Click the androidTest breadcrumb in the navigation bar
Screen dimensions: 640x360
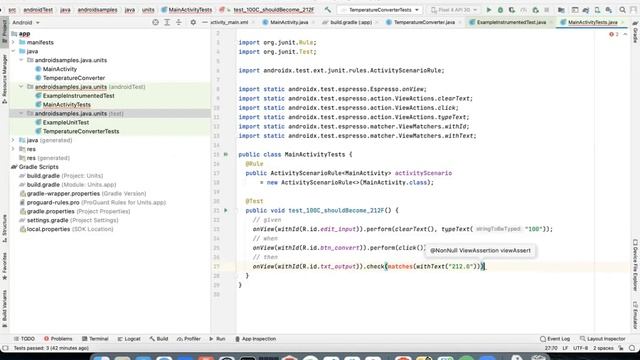click(38, 10)
